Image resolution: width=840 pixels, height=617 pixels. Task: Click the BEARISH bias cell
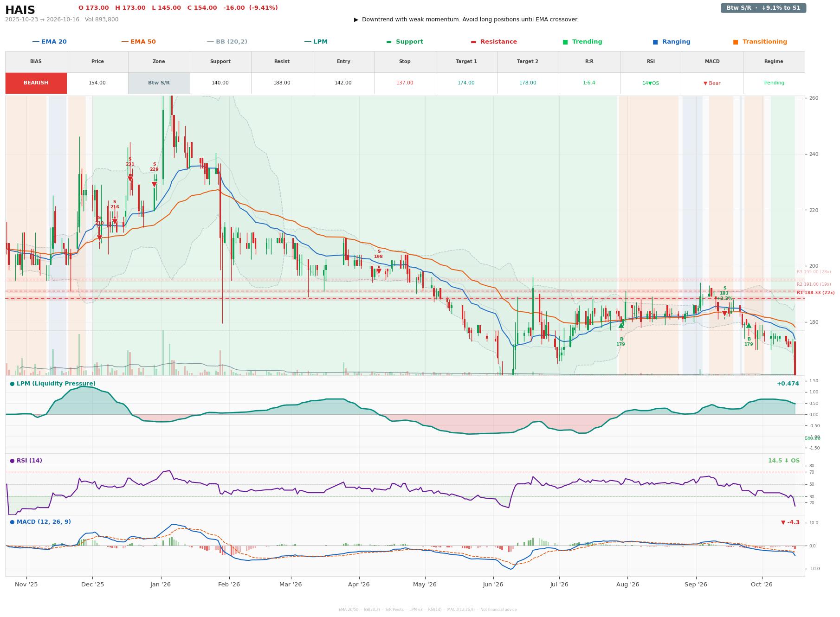(x=36, y=83)
